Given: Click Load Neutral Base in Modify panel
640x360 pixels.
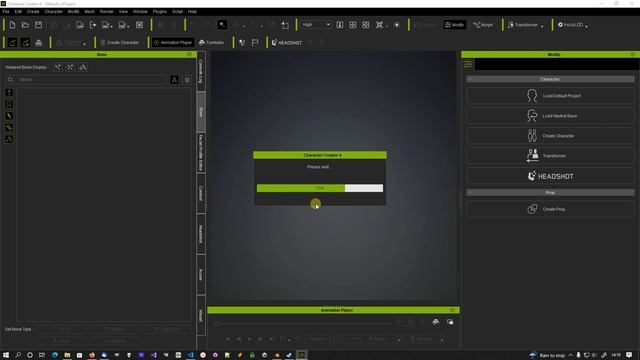Looking at the screenshot, I should (551, 116).
